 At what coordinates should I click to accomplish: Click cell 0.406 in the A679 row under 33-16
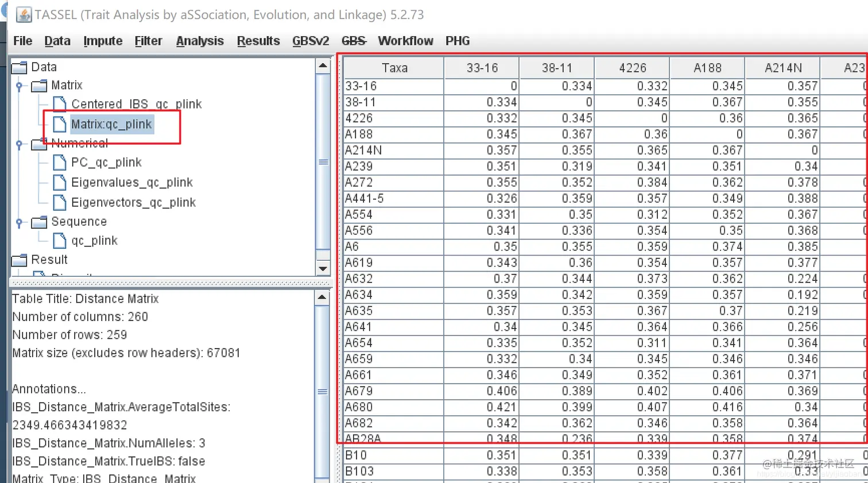pos(482,391)
